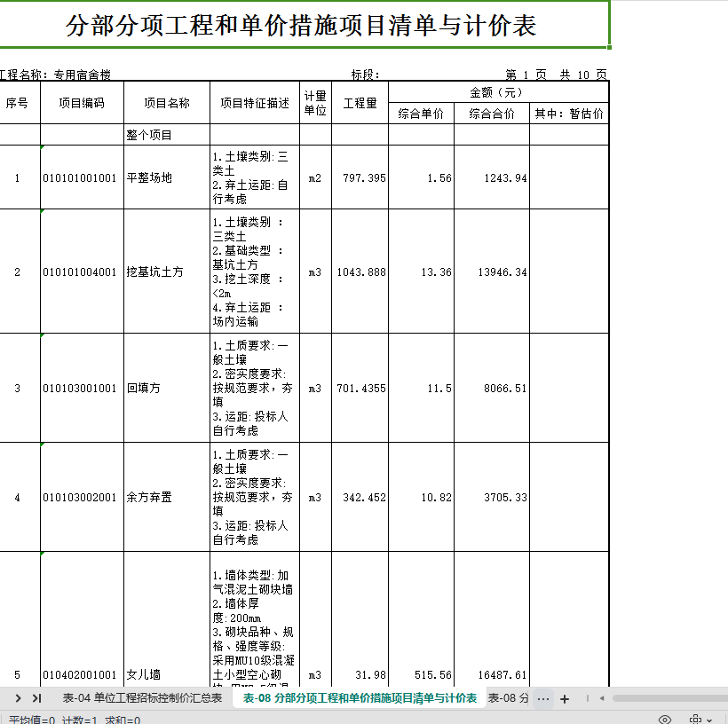Select the 平整场地 item name cell
This screenshot has height=724, width=728.
pyautogui.click(x=167, y=177)
